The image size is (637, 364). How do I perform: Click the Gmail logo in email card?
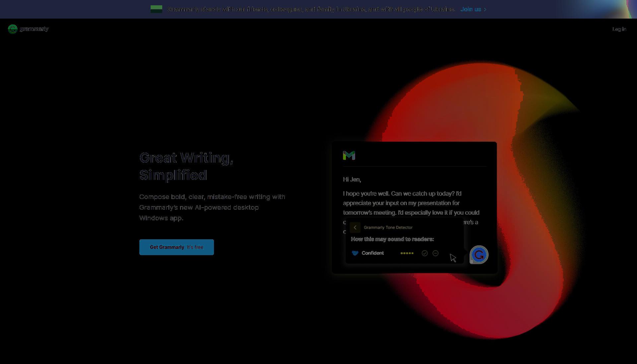click(x=349, y=155)
